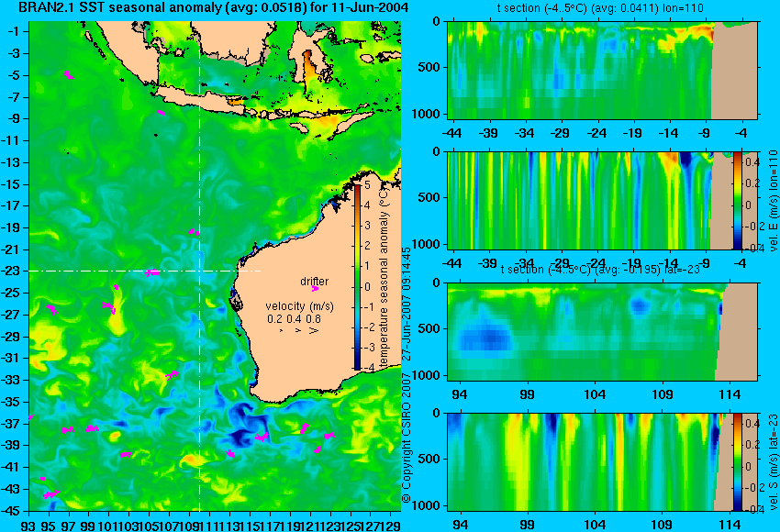Image resolution: width=780 pixels, height=532 pixels.
Task: Click the rotated 'vel. E (m/s) lon=110' label
Action: click(773, 200)
